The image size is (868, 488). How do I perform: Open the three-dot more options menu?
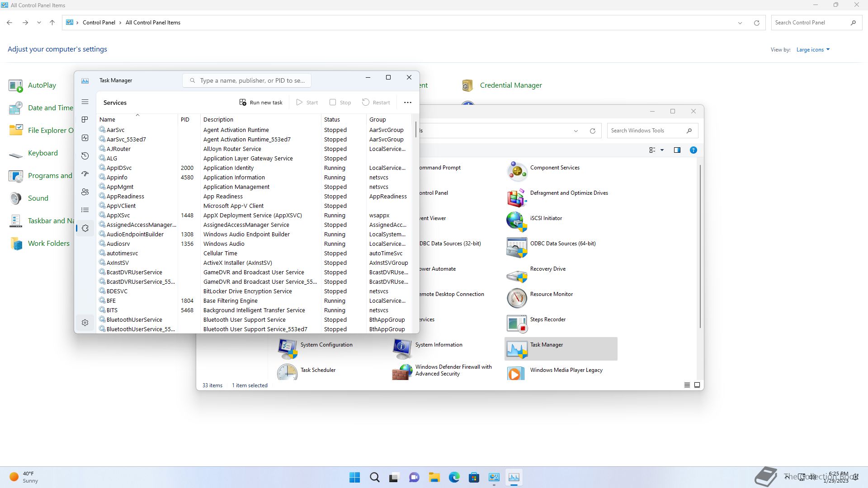click(407, 103)
